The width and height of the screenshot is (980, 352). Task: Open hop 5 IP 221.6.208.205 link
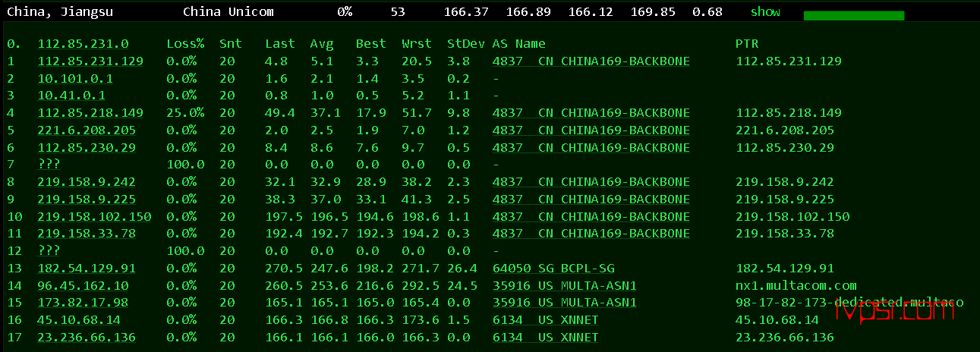[x=87, y=130]
